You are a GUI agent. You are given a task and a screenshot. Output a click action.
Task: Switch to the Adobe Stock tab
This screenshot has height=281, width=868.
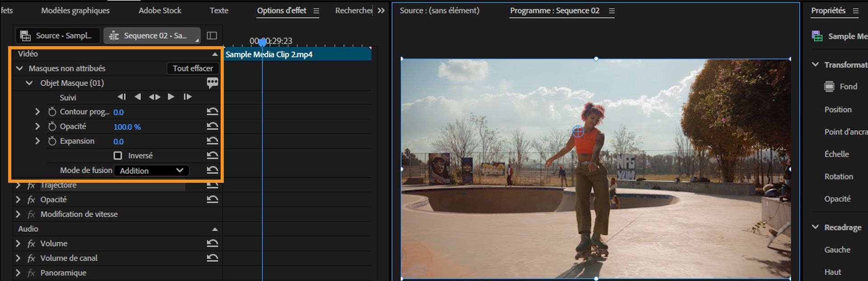point(160,10)
